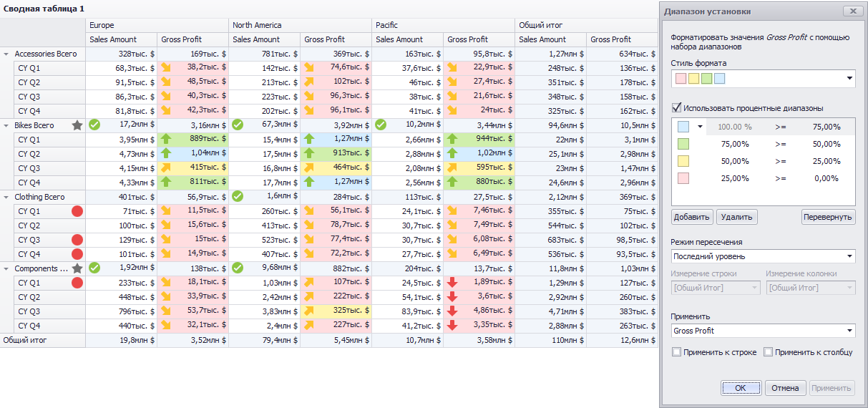Toggle 'Использовать процентные диапазоны' checkbox

coord(676,108)
